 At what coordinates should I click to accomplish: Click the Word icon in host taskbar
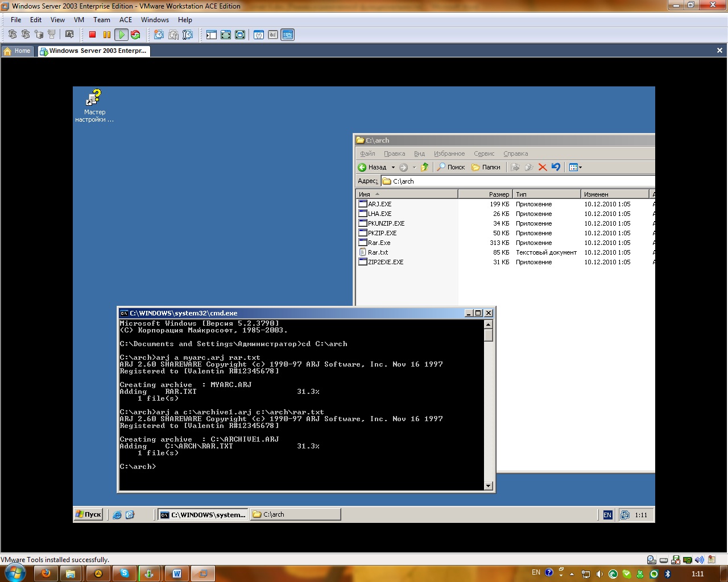176,573
